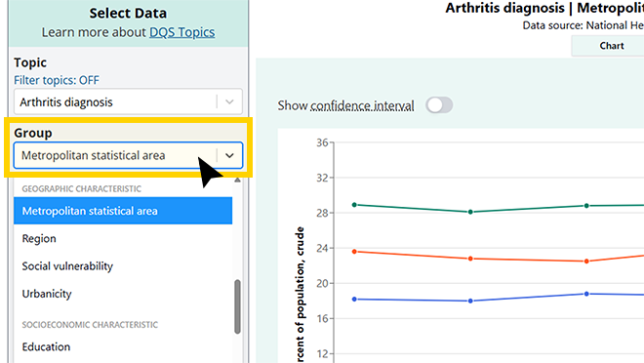This screenshot has width=644, height=363.
Task: Click the Group dropdown chevron arrow
Action: [229, 155]
